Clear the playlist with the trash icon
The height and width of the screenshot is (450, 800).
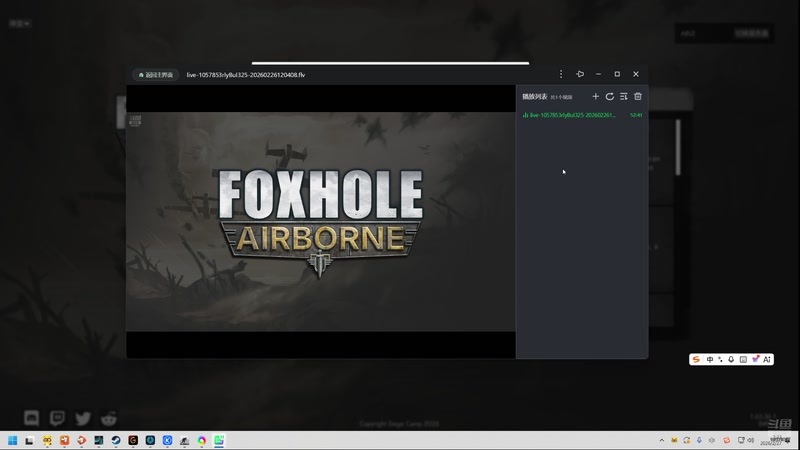point(638,96)
